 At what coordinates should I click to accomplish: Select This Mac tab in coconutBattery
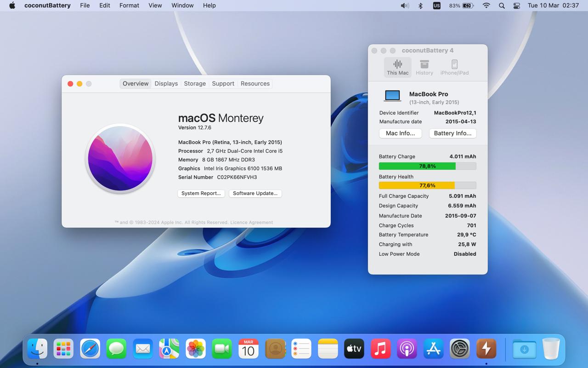[x=398, y=67]
